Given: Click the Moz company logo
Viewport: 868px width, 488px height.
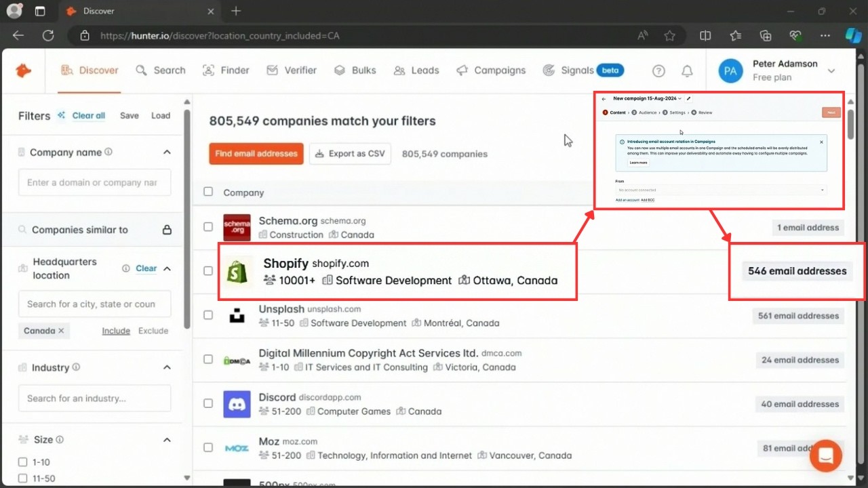Looking at the screenshot, I should [x=237, y=449].
